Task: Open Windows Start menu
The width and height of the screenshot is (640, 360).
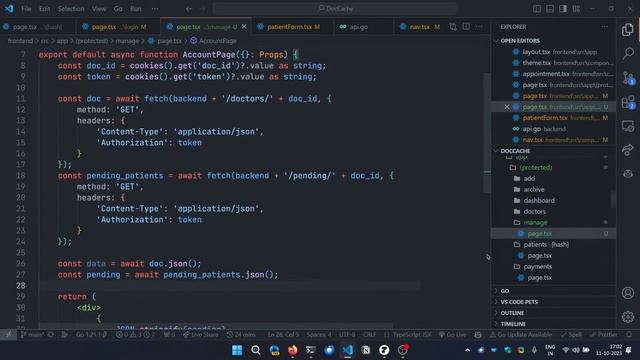Action: click(237, 350)
